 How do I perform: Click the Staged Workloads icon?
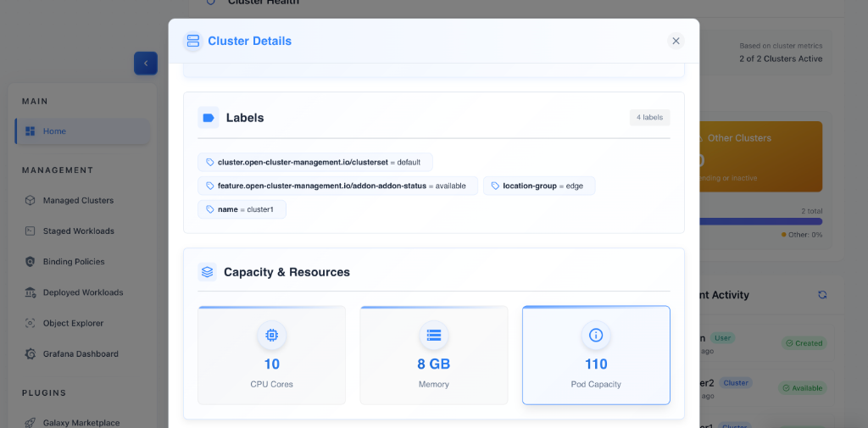coord(30,231)
